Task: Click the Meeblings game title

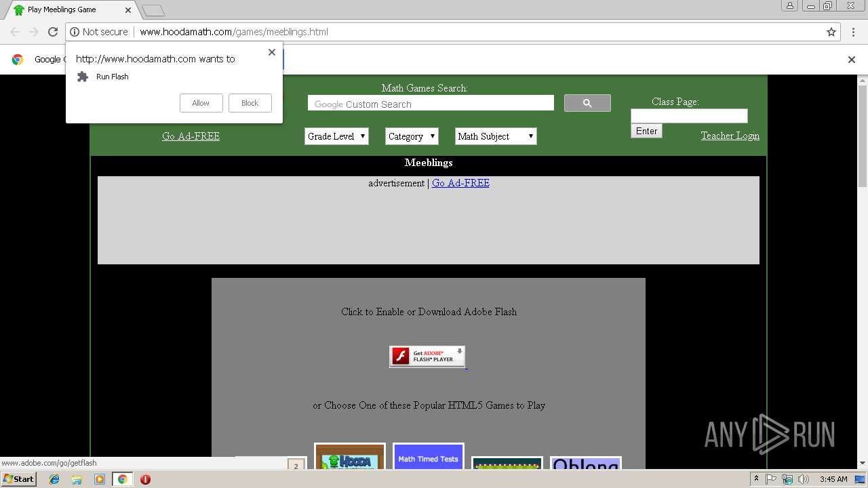Action: tap(429, 163)
